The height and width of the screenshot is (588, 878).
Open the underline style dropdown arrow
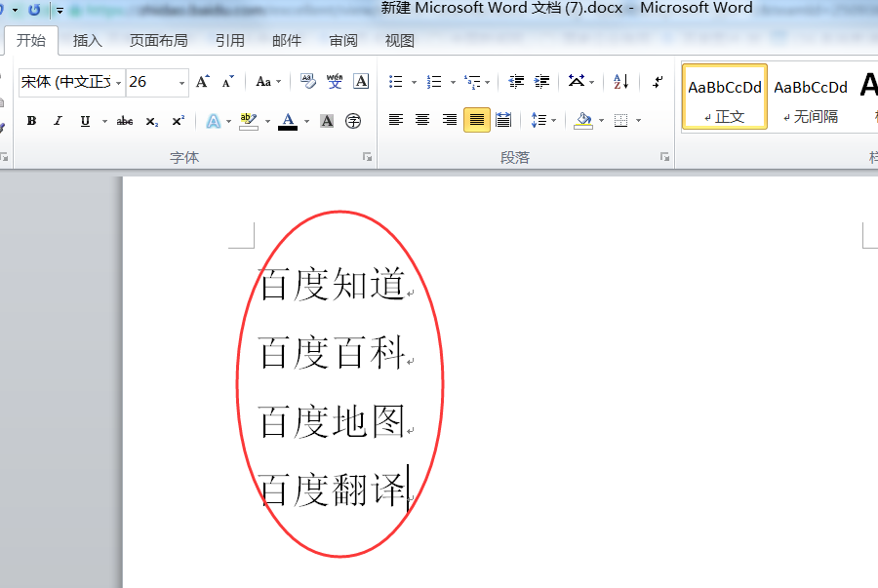coord(104,122)
